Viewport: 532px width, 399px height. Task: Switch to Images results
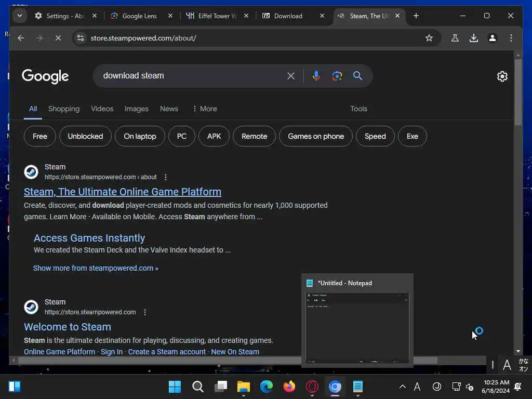point(137,109)
